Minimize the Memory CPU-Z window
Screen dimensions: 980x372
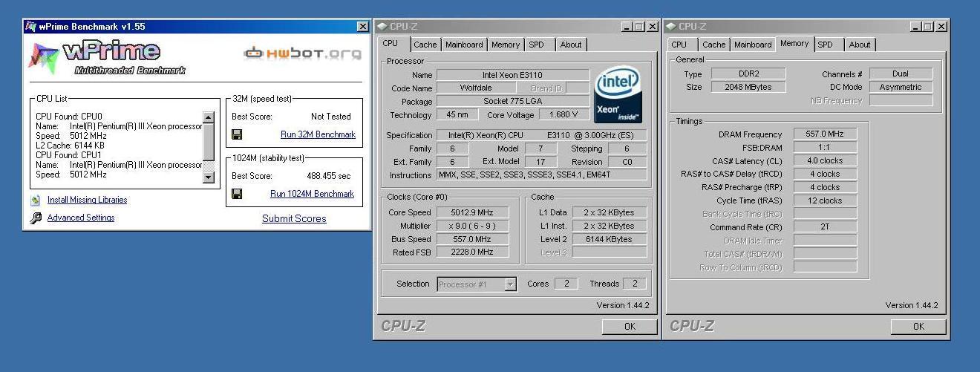point(915,27)
